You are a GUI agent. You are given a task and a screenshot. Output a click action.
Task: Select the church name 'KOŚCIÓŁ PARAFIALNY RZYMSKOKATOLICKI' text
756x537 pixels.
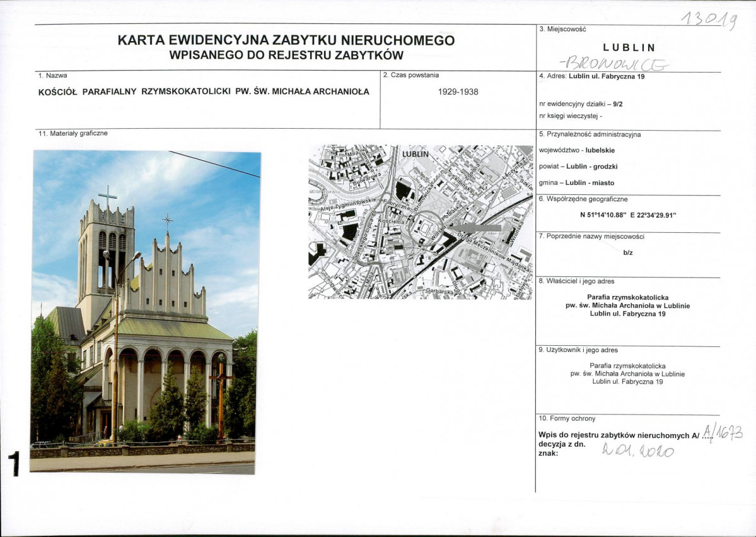click(x=134, y=91)
